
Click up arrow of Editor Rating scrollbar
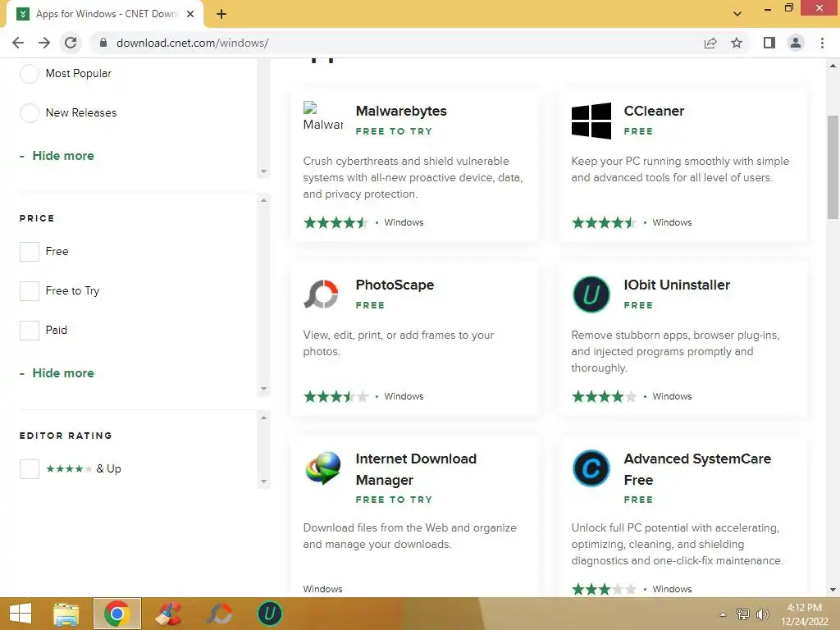click(x=263, y=418)
